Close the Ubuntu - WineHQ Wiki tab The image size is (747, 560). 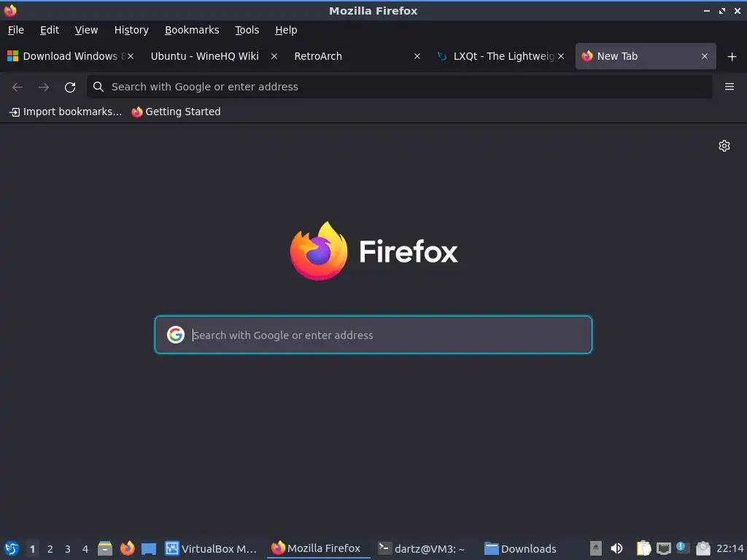coord(274,56)
